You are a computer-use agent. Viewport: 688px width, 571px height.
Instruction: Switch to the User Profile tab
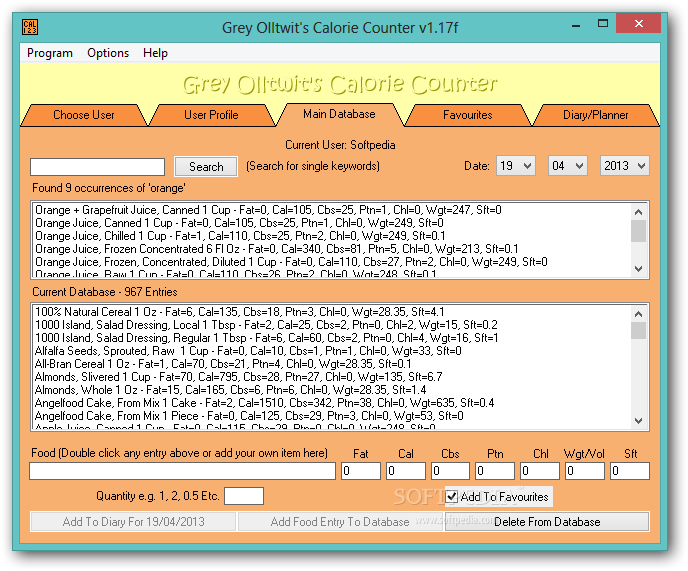pos(211,115)
